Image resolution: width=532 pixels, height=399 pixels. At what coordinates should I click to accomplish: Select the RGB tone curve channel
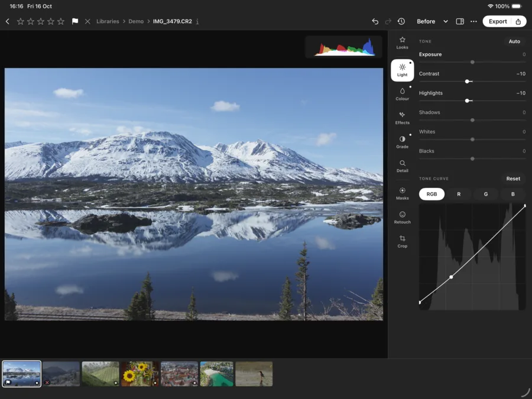pyautogui.click(x=432, y=194)
